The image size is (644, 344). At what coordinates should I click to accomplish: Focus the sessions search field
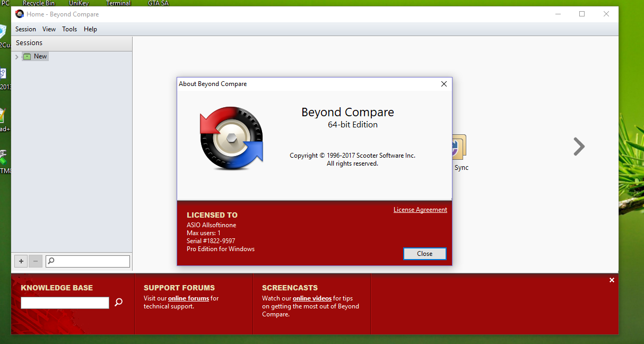click(x=88, y=261)
